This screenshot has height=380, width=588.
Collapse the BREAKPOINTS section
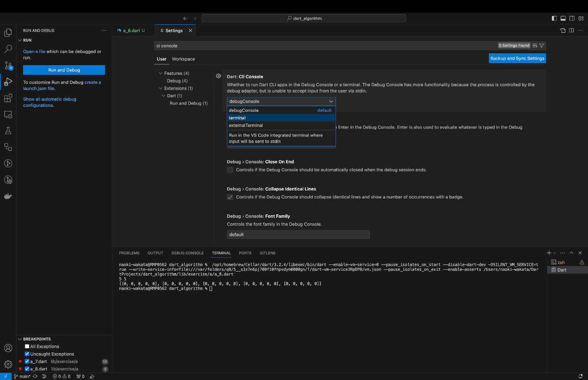20,339
